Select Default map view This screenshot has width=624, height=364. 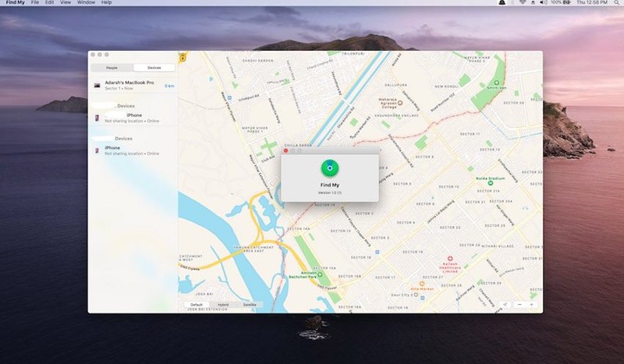[197, 305]
